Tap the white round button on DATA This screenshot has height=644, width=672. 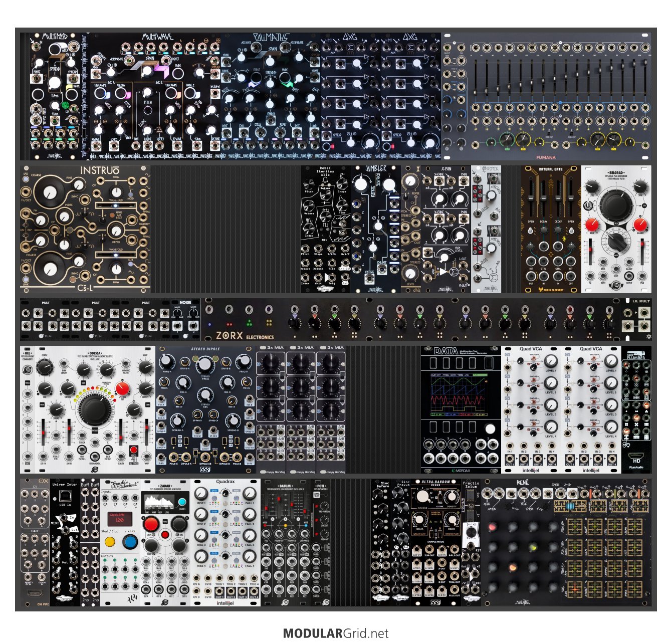click(x=490, y=428)
